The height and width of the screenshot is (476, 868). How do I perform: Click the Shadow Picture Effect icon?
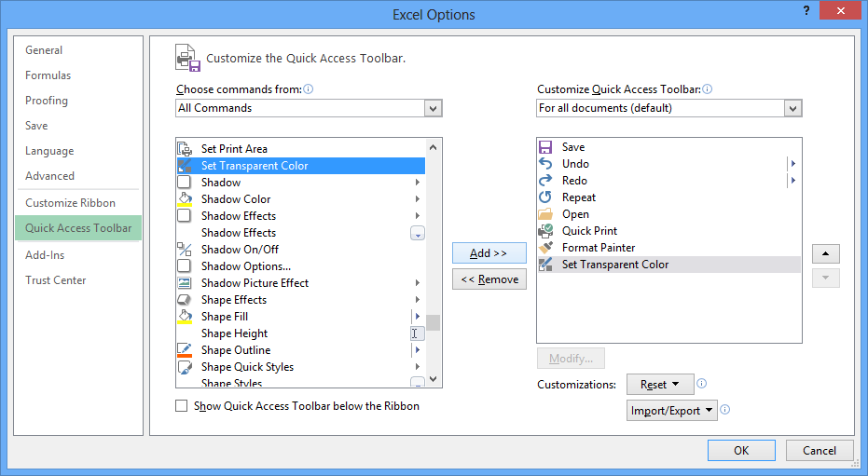185,283
